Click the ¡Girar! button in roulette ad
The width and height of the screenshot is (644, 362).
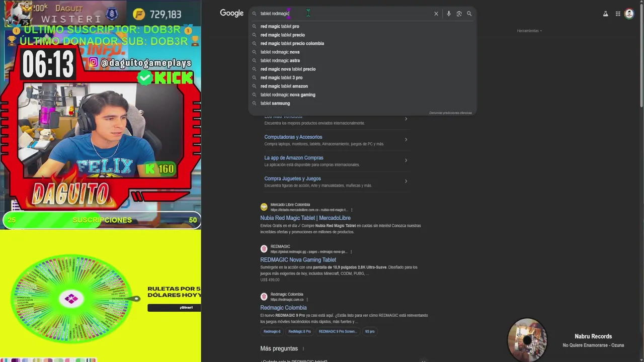[x=175, y=307]
